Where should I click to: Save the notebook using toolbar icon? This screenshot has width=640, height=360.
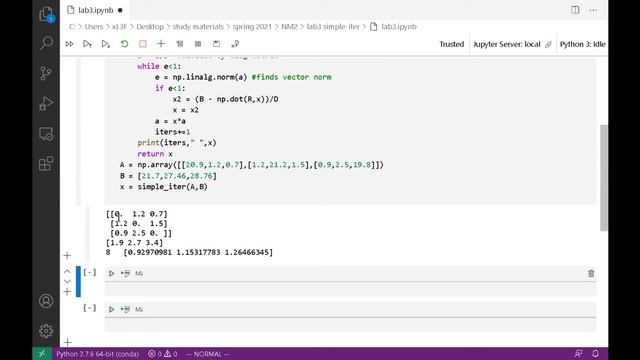point(216,44)
